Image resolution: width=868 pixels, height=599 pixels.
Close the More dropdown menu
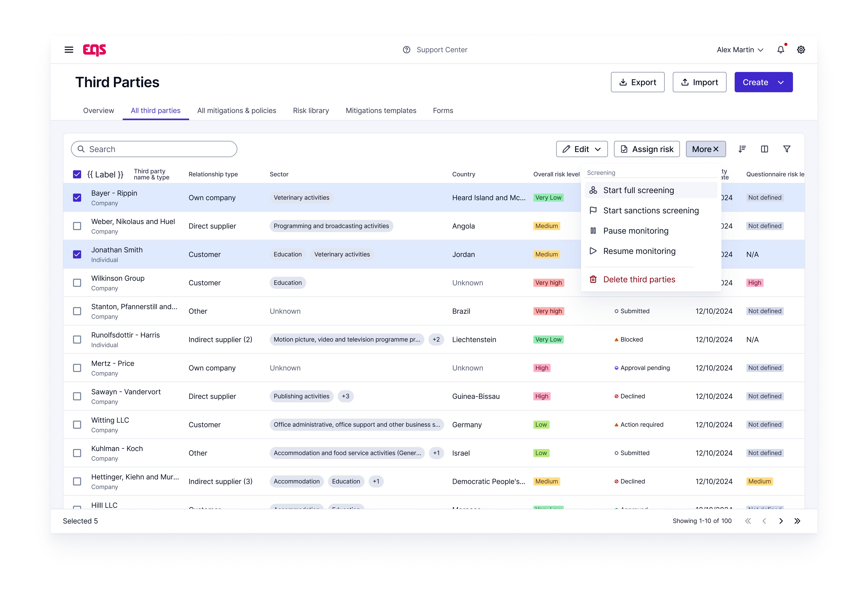(705, 149)
